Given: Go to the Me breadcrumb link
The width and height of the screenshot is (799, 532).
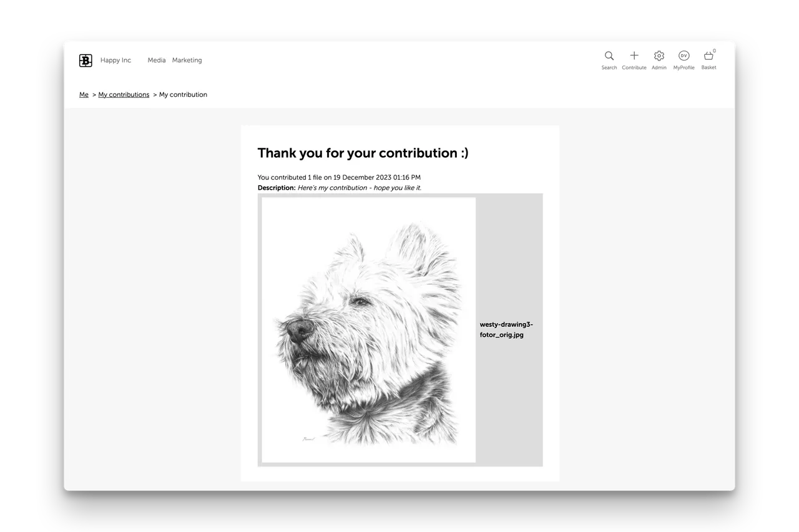Looking at the screenshot, I should [x=84, y=95].
